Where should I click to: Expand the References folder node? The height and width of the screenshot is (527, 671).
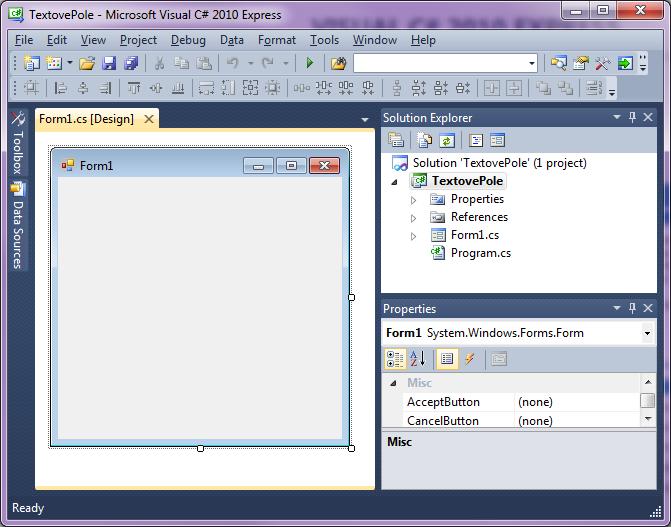[x=413, y=218]
